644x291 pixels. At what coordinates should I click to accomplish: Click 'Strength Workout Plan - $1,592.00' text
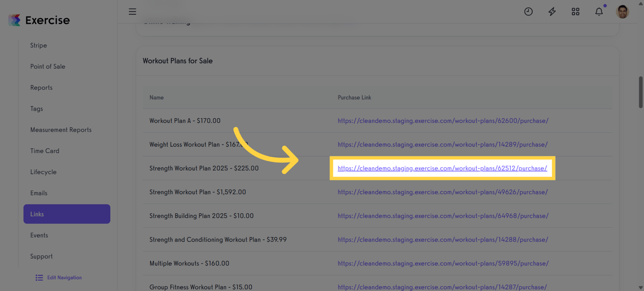coord(198,192)
